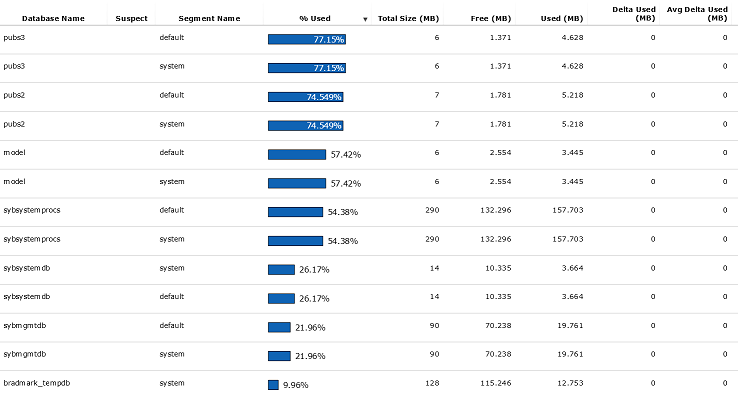Select the sybmgmtdb default segment row
Viewport: 738px width, 397px height.
pyautogui.click(x=369, y=327)
